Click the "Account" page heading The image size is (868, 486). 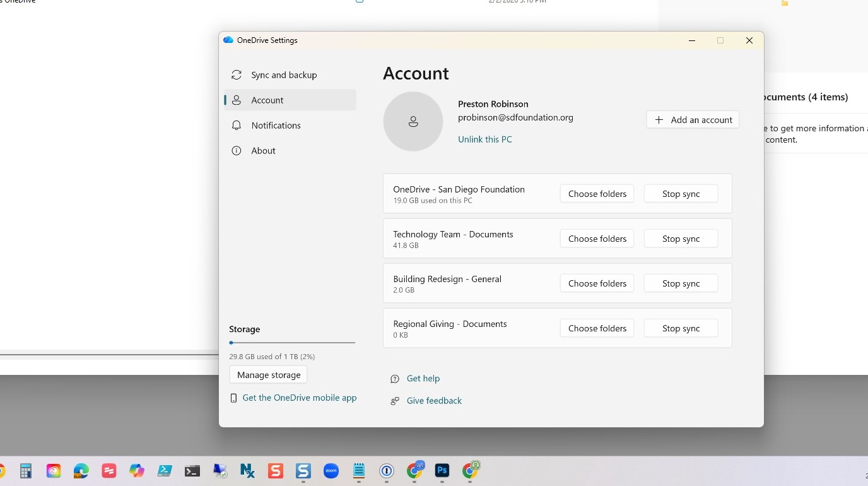(x=416, y=73)
